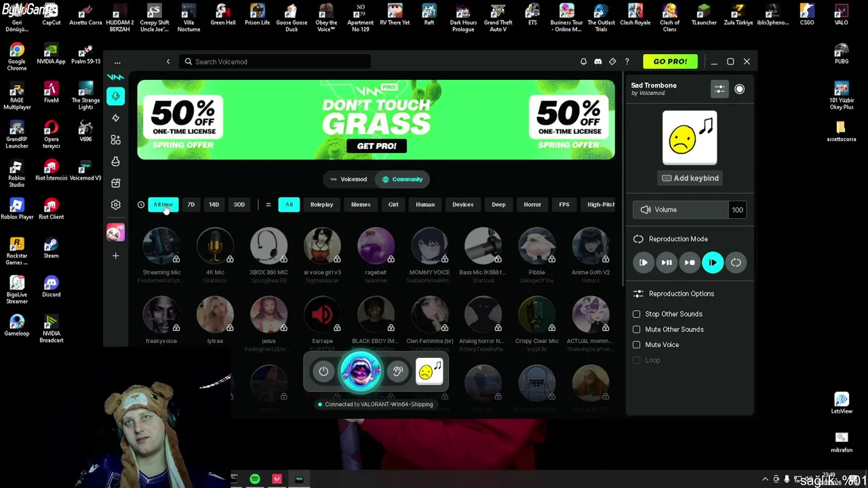The width and height of the screenshot is (868, 488).
Task: Click the plus icon at sidebar bottom
Action: pos(116,256)
